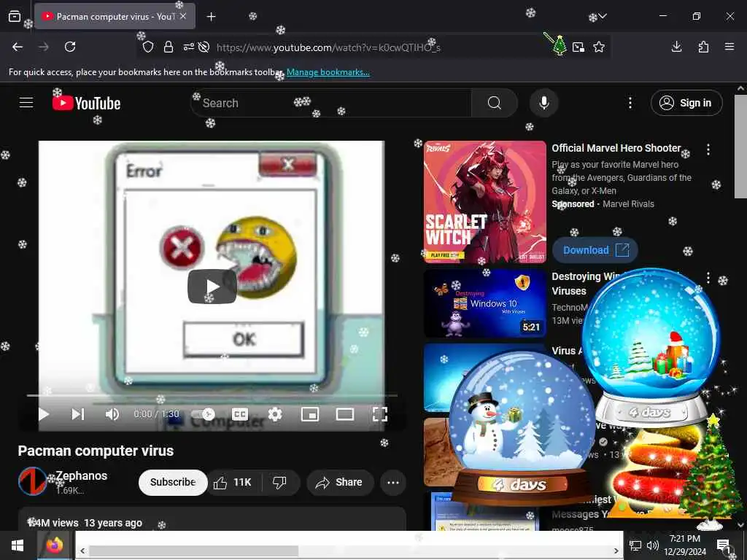747x560 pixels.
Task: Open the player settings gear
Action: pos(275,414)
